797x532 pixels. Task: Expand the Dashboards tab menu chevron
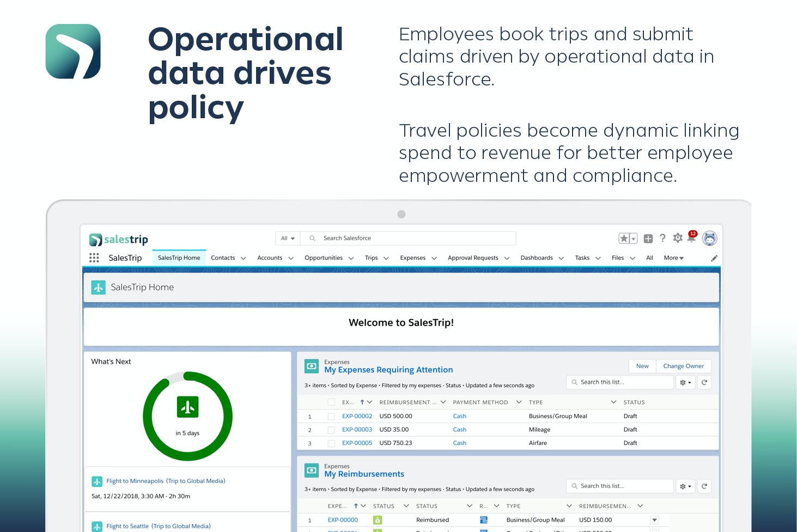[x=561, y=258]
